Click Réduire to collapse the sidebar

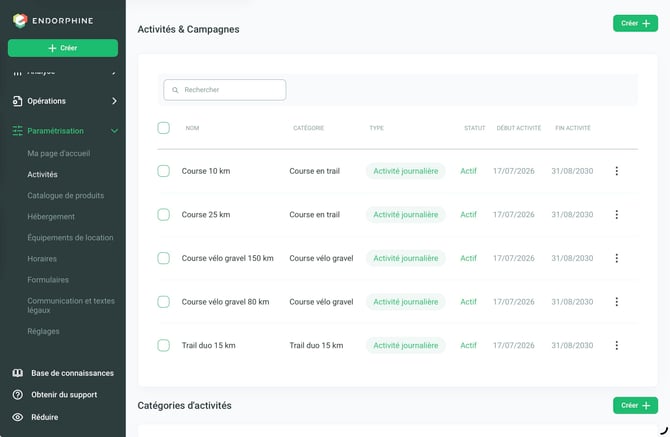44,417
